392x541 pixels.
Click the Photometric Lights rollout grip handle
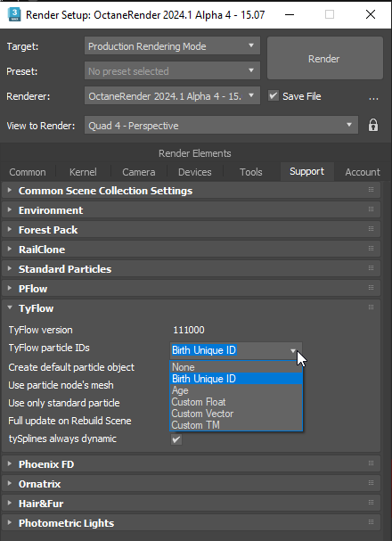point(371,522)
